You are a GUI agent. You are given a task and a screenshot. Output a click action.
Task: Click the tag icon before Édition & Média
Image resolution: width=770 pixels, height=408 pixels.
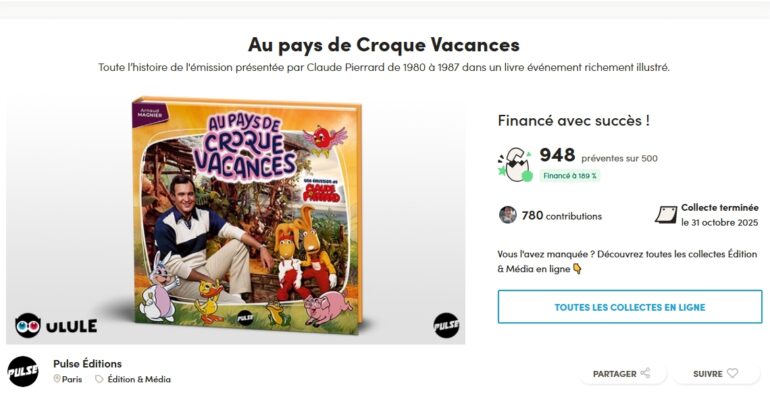click(99, 380)
